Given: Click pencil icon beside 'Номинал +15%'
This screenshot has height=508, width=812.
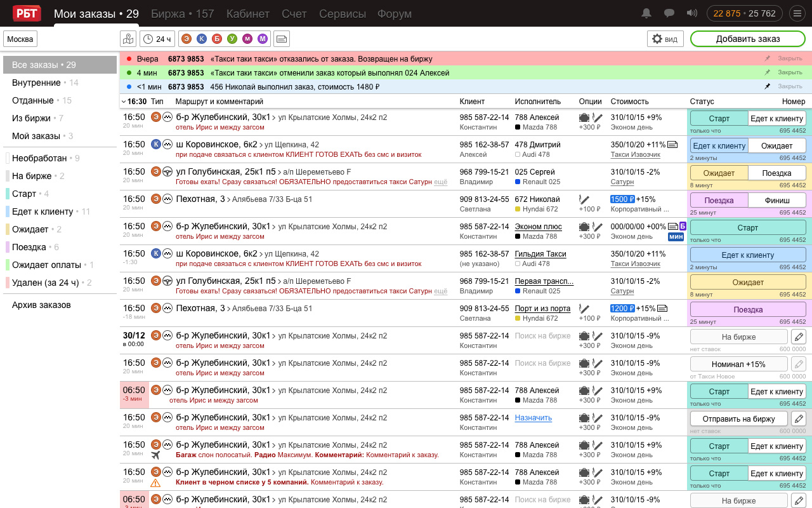Looking at the screenshot, I should coord(799,364).
